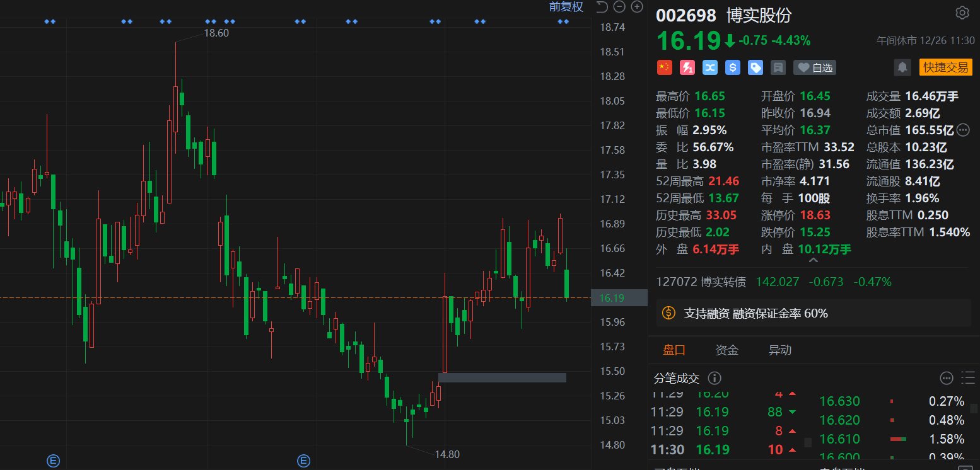
Task: Toggle 自选 watchlist heart button
Action: 815,67
